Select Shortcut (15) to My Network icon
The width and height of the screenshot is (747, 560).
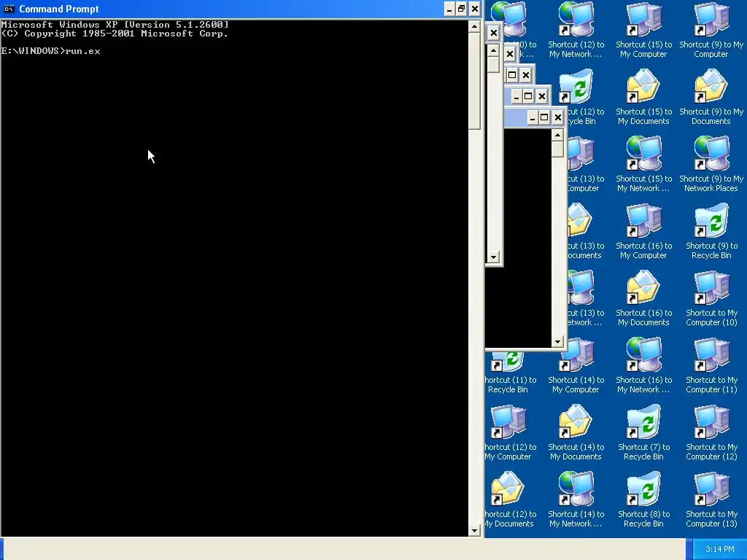point(643,164)
